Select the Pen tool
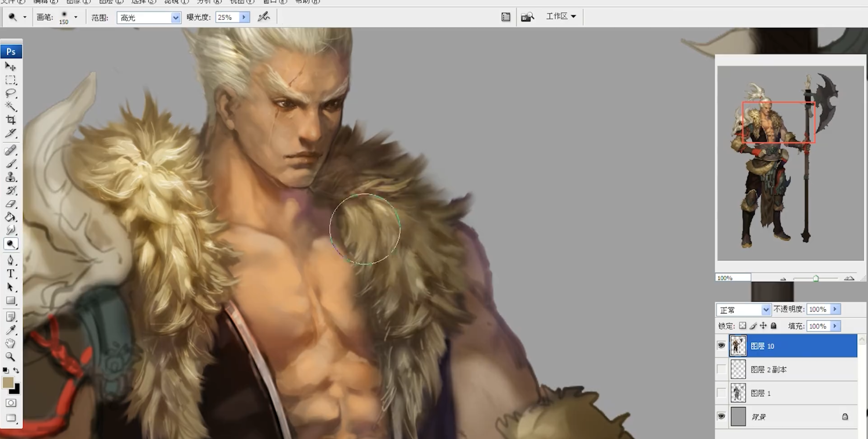 pos(10,260)
